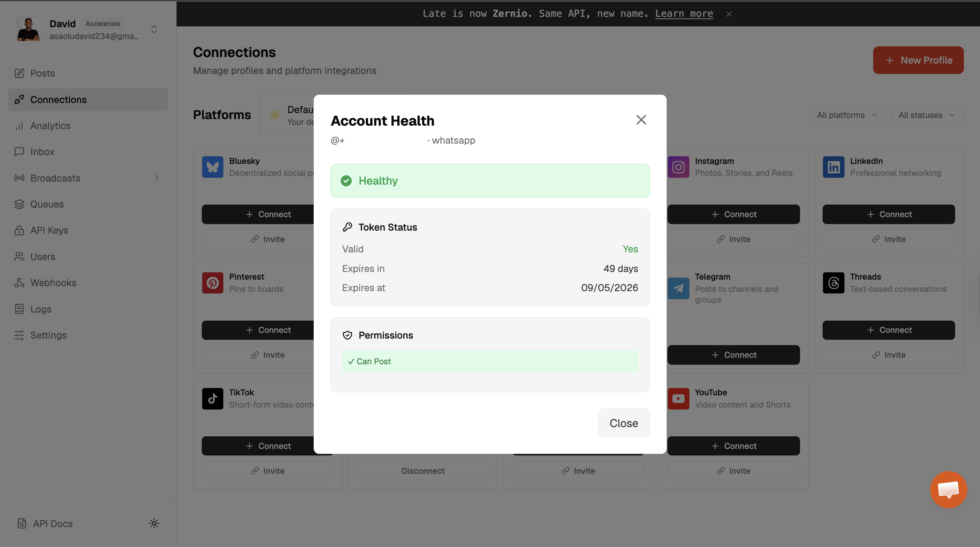
Task: Follow the Learn more banner link
Action: pyautogui.click(x=684, y=14)
